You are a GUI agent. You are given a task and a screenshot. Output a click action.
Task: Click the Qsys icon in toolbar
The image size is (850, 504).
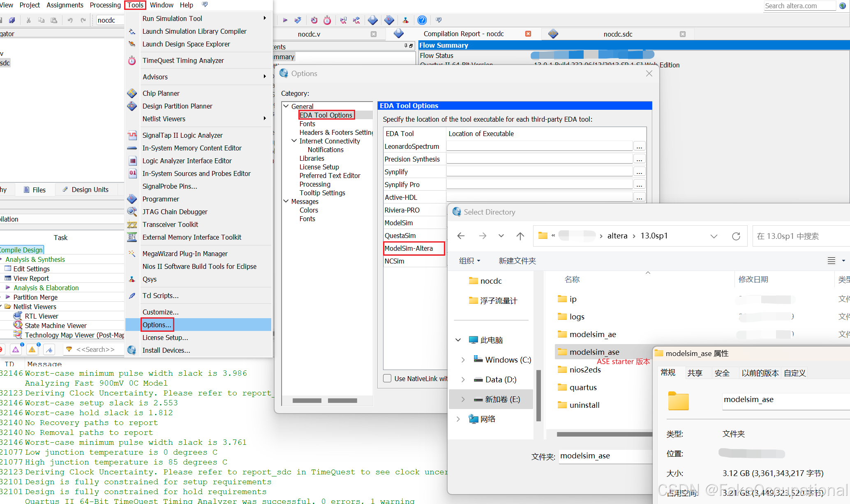point(406,20)
